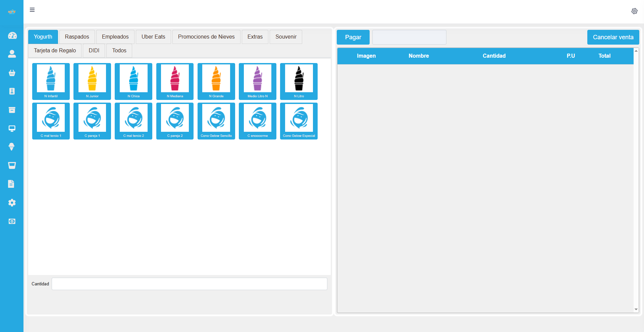The image size is (644, 332).
Task: Open the monitor screen sidebar icon
Action: (12, 128)
